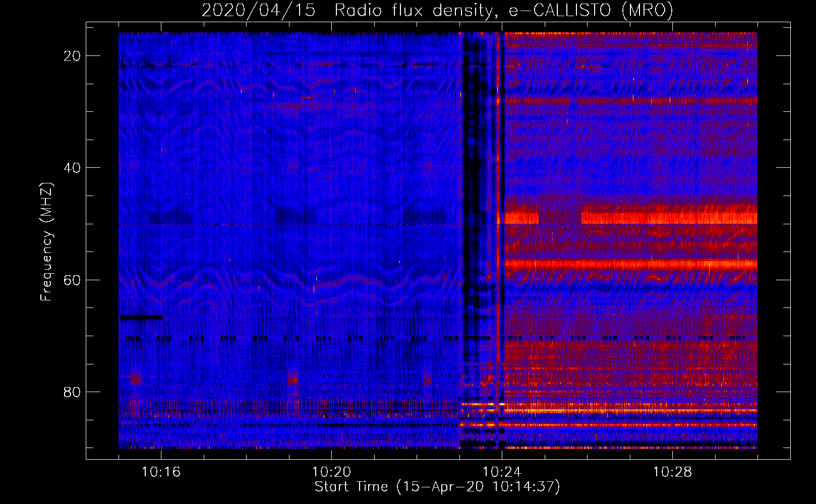Click the 'Start Time (15-Apr-20 10:14:37)' label
816x504 pixels.
[437, 487]
